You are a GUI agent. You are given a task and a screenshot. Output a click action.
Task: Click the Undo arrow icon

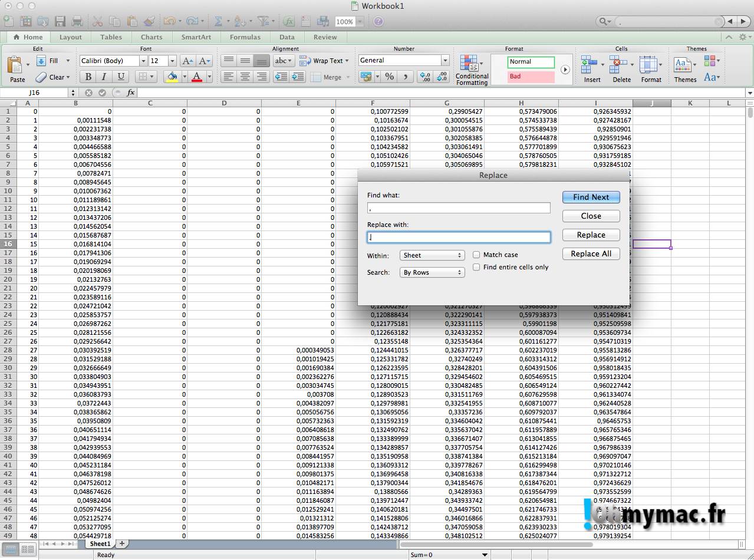pyautogui.click(x=169, y=21)
